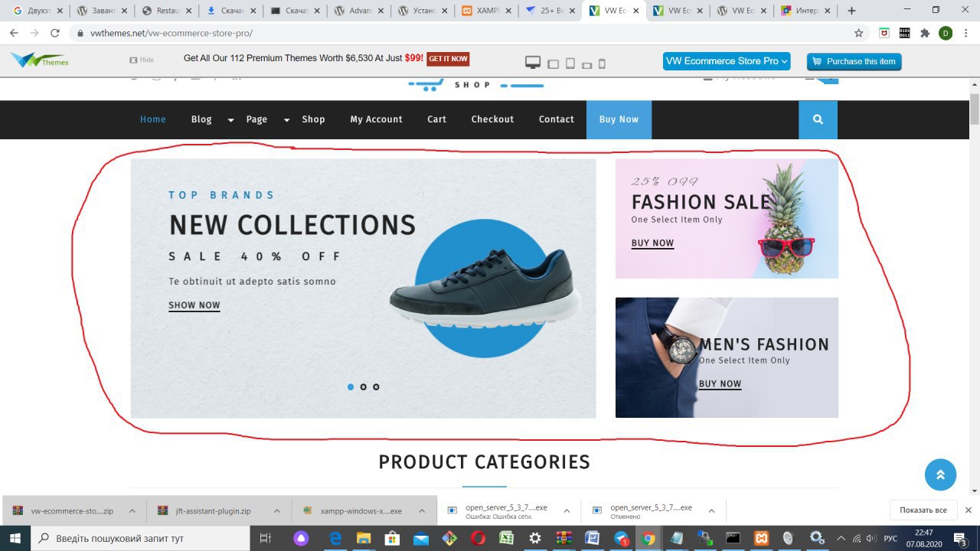Open the Opera browser taskbar icon
This screenshot has width=980, height=551.
478,538
